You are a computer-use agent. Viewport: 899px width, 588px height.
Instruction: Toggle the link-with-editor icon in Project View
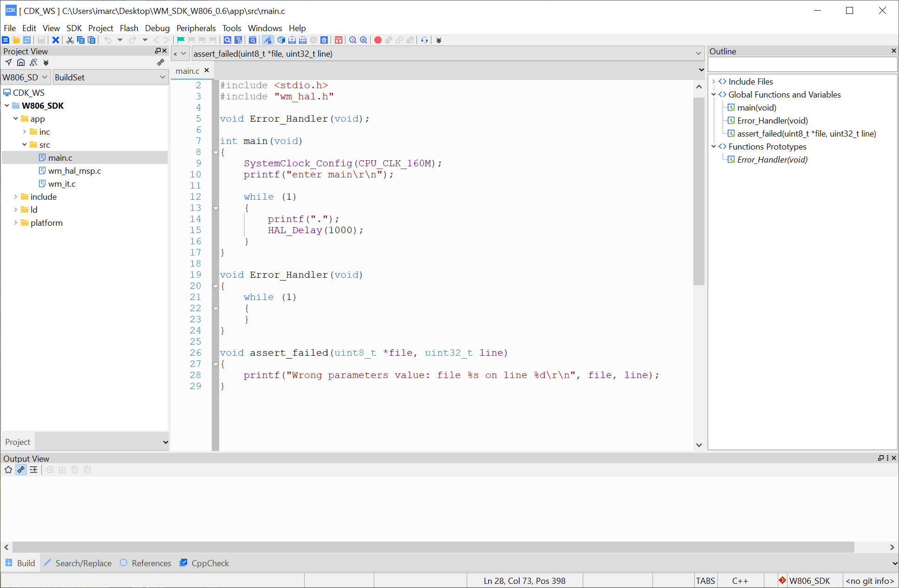click(x=161, y=63)
